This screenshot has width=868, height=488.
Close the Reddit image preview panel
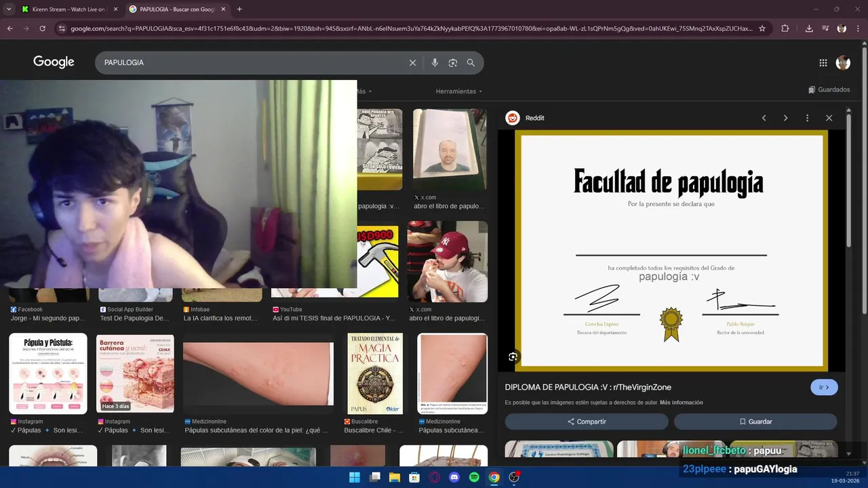coord(829,118)
